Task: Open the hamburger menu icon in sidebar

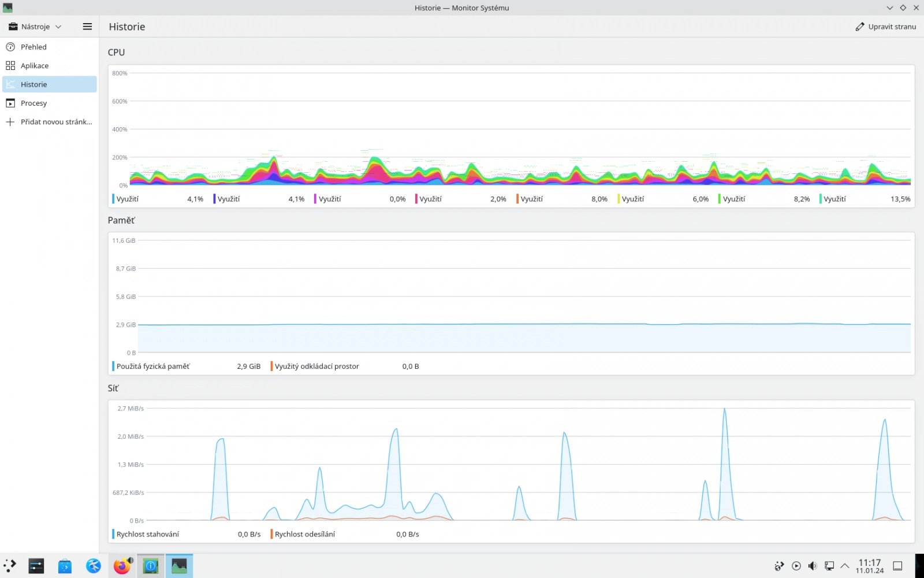Action: [87, 27]
